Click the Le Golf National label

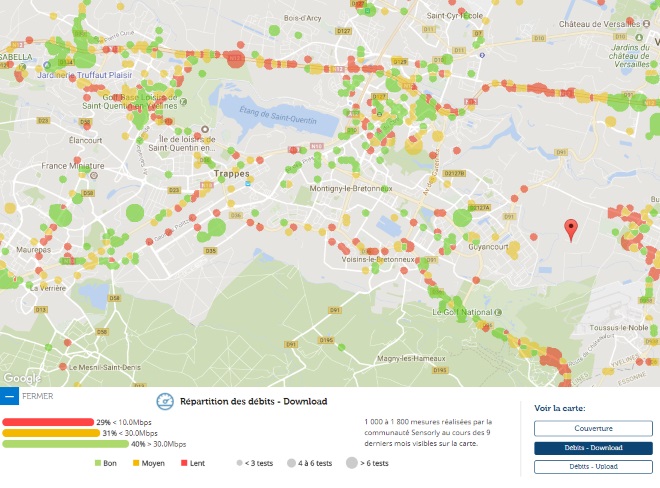[x=462, y=312]
